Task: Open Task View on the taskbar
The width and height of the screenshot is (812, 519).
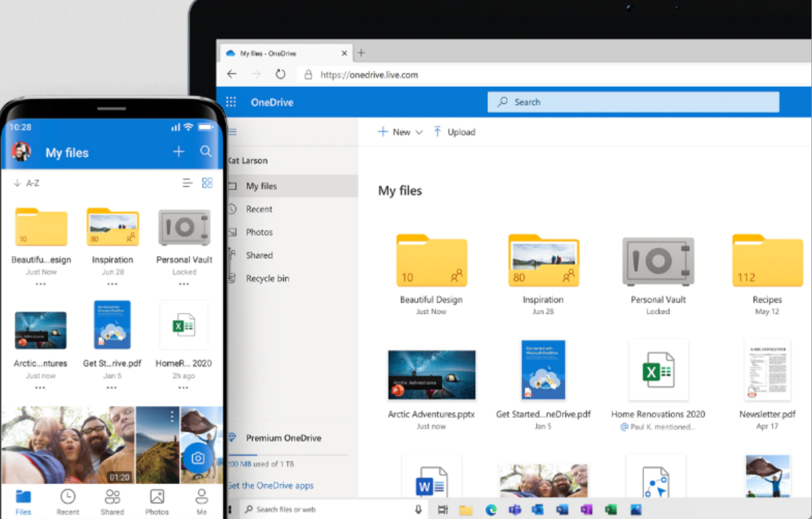Action: [x=443, y=510]
